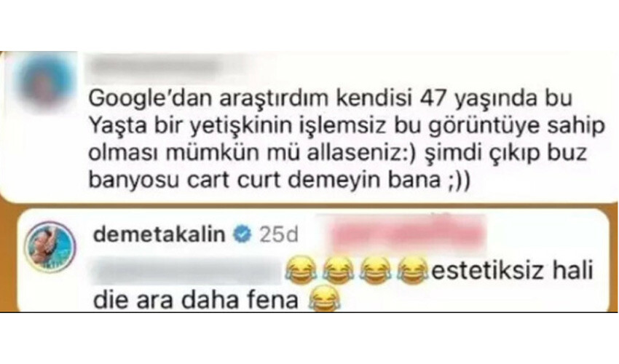Select the fourth laughing emoji before 'estetiksiz'
The width and height of the screenshot is (619, 364).
click(412, 270)
